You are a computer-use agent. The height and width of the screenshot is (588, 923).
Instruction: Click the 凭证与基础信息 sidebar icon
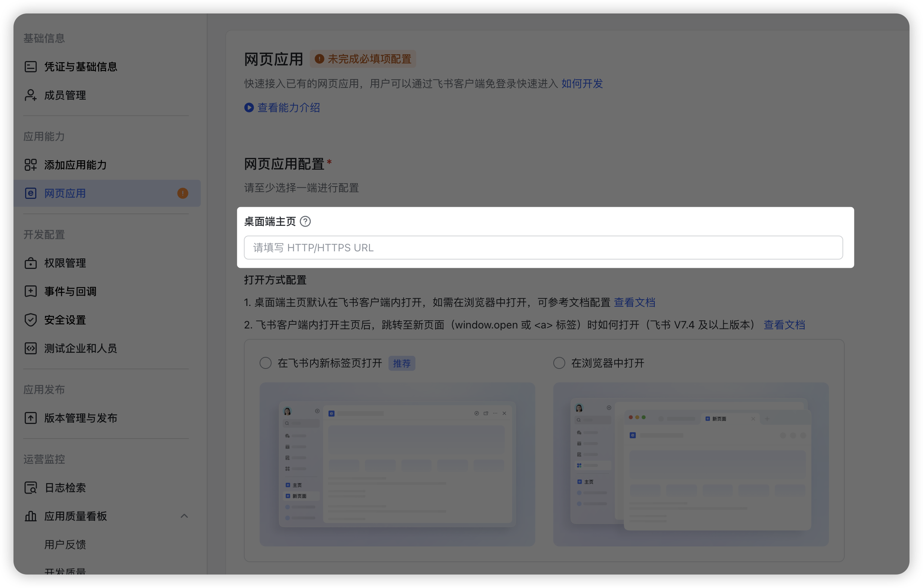tap(31, 67)
